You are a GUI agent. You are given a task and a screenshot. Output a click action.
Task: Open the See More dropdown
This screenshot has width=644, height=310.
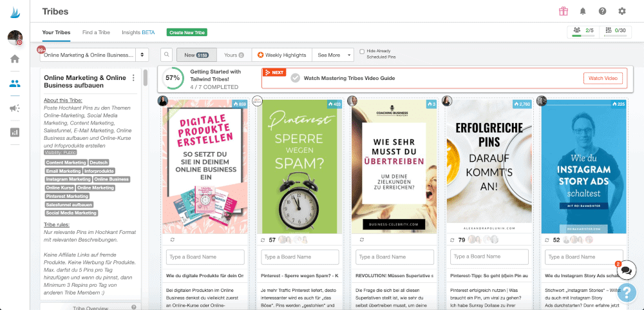(333, 55)
